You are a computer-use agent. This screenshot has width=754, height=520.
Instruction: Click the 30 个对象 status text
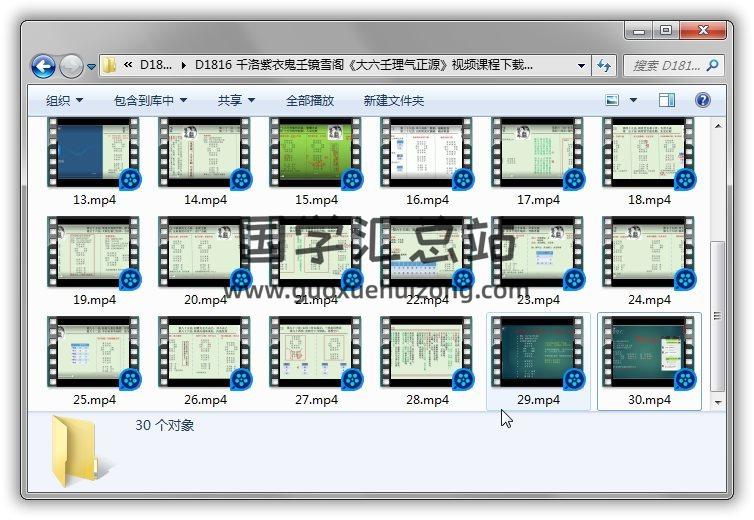point(164,425)
